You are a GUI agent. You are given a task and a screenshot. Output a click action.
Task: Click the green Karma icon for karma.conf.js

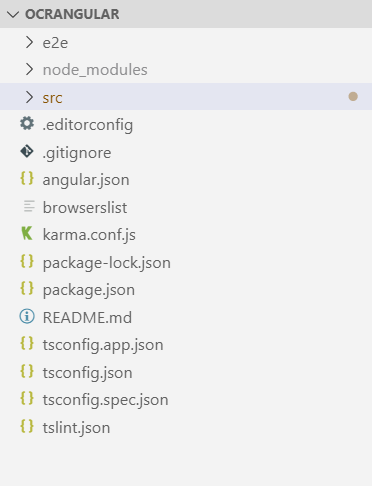[27, 233]
